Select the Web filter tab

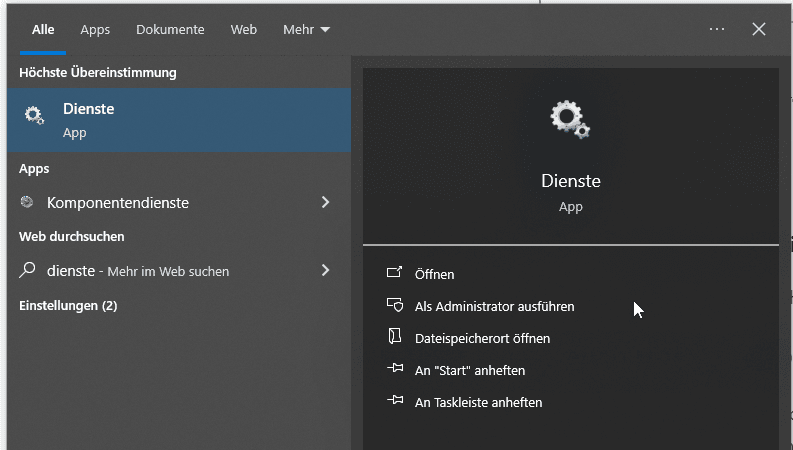[x=244, y=30]
